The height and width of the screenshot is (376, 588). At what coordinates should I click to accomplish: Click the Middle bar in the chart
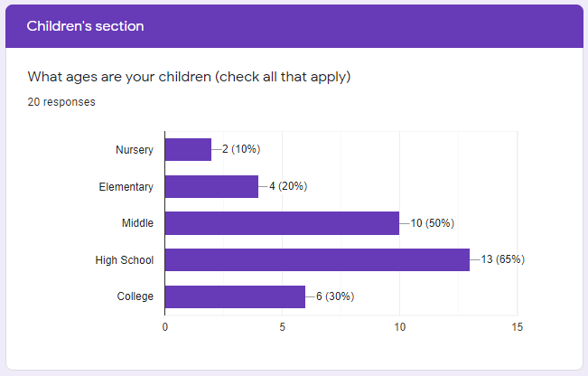(x=282, y=223)
